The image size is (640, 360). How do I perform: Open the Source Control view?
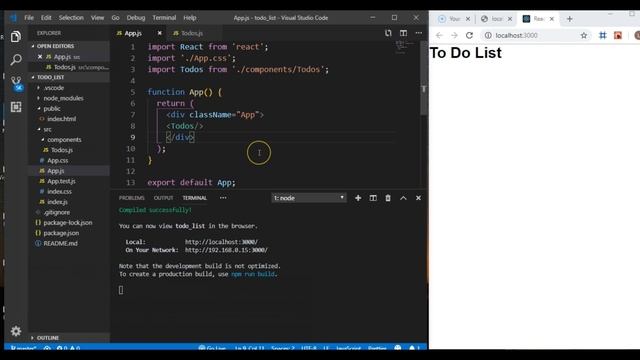(x=16, y=83)
